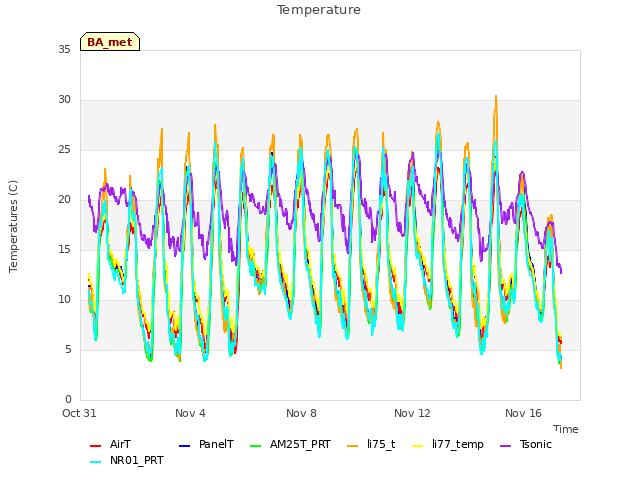Toggle NR01_PRT legend entry
This screenshot has height=480, width=640.
pos(127,460)
